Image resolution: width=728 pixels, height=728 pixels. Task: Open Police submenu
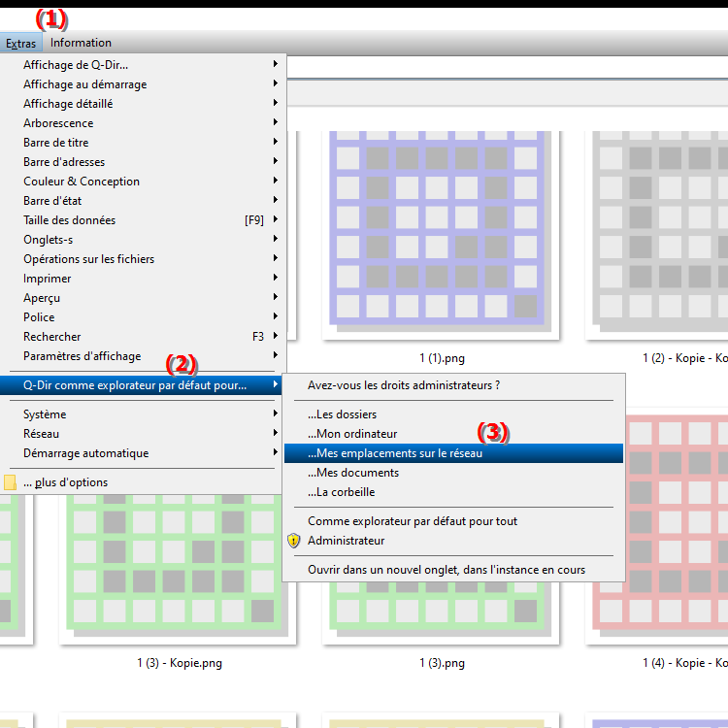pos(142,317)
